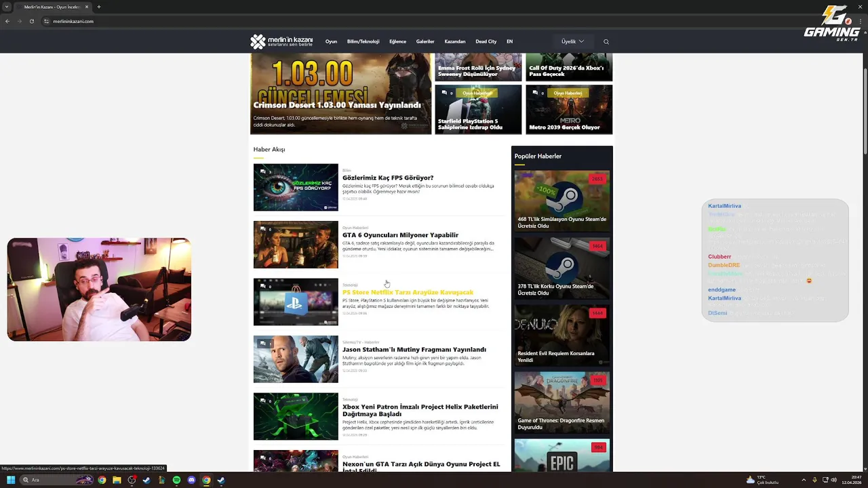Screen dimensions: 868x488
Task: Click Oyun Haberleri tag on Starfield card
Action: pyautogui.click(x=477, y=93)
